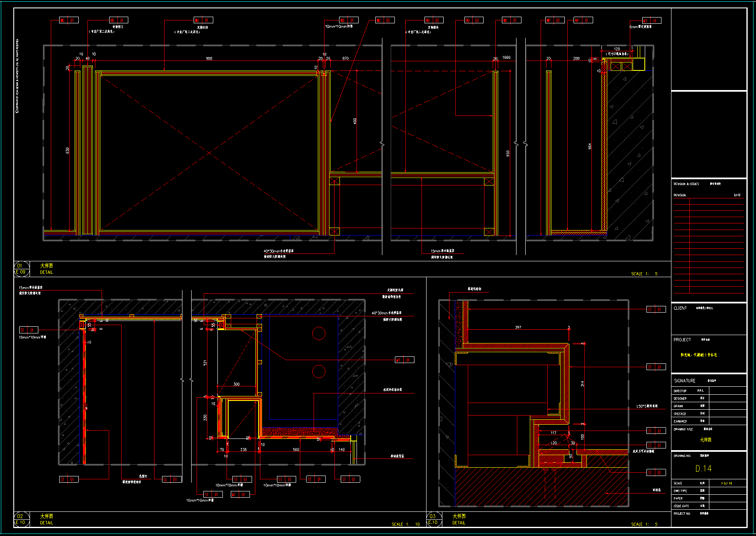
Task: Click the 521 vertical dimension in detail 02
Action: coord(205,363)
